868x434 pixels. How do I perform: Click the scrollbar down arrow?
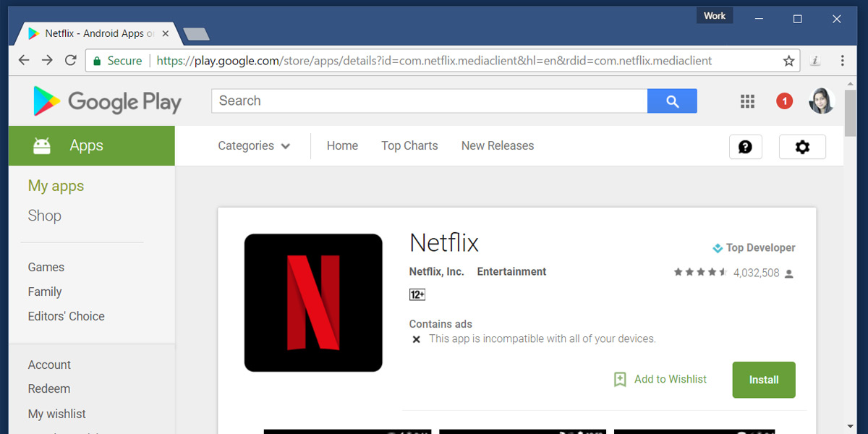[850, 427]
